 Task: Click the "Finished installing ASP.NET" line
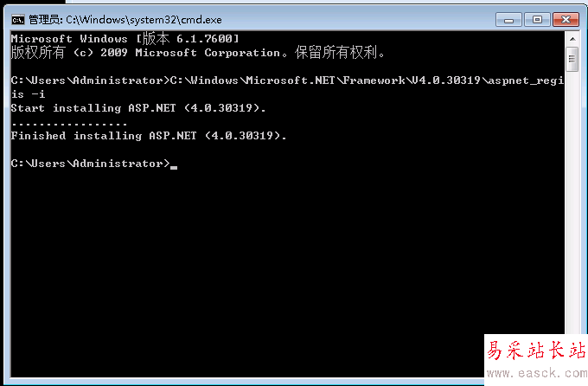point(148,136)
